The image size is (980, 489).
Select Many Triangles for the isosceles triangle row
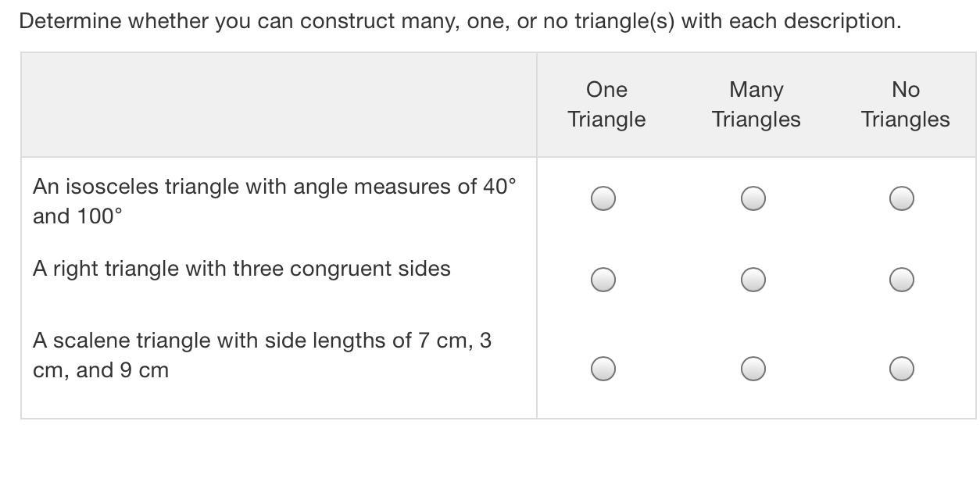pyautogui.click(x=753, y=198)
